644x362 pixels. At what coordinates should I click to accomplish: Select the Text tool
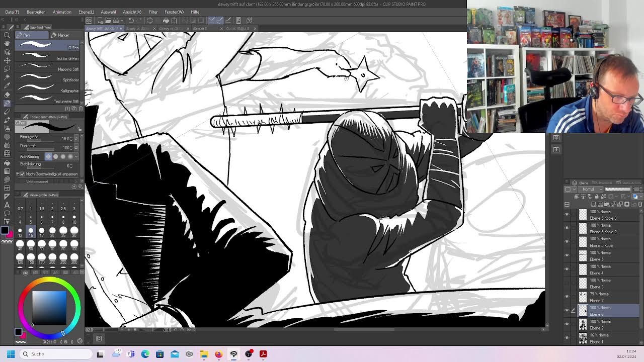point(7,205)
